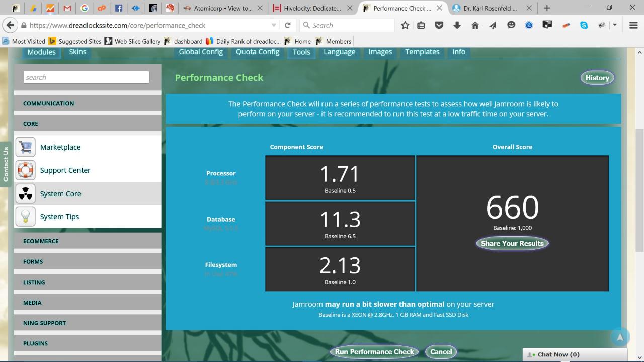
Task: Expand the ECOMMERCE module category
Action: pos(41,241)
